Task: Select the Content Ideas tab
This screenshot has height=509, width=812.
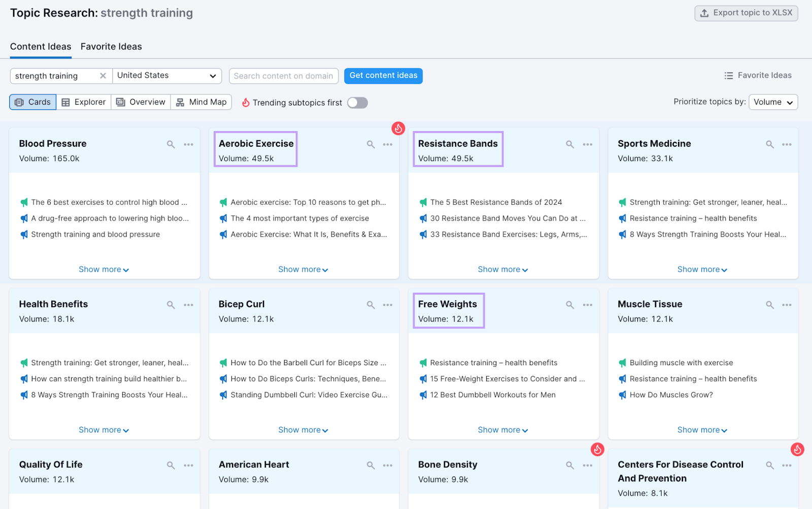Action: pos(40,46)
